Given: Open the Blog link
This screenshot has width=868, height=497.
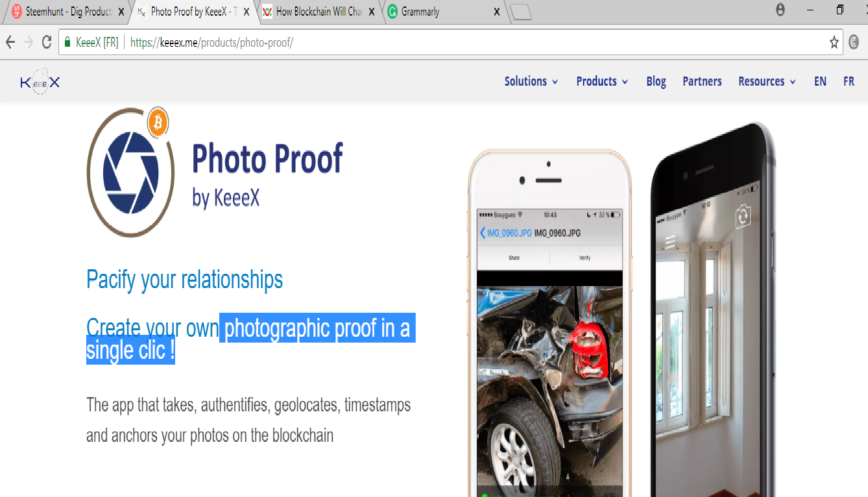Looking at the screenshot, I should point(656,81).
